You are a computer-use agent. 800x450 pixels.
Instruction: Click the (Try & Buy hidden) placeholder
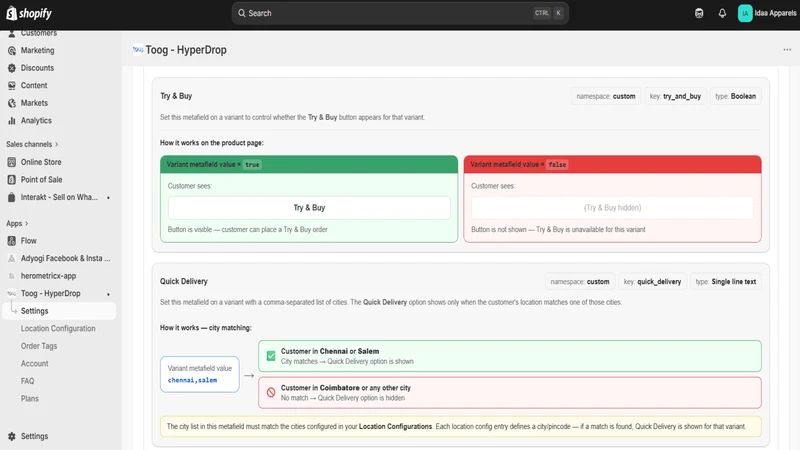(612, 208)
